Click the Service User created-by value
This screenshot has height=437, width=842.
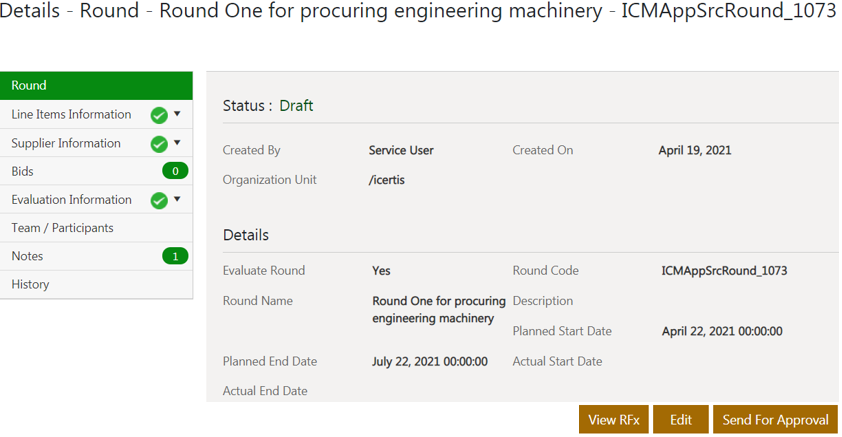click(401, 150)
